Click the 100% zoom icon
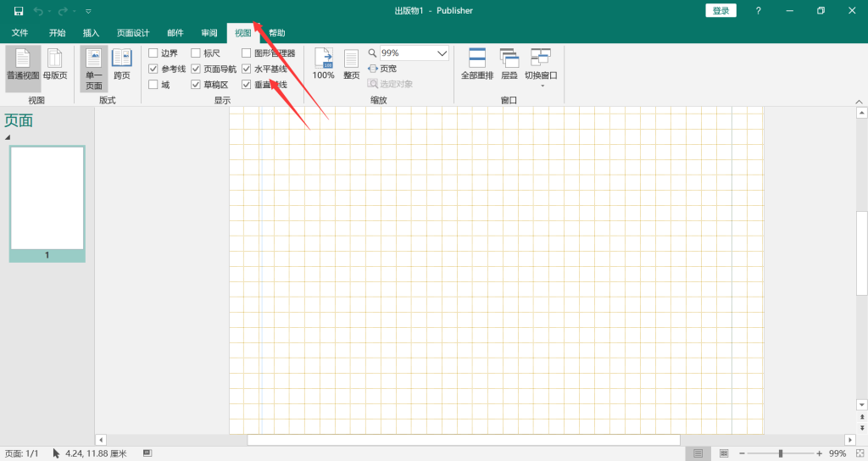This screenshot has width=868, height=461. (x=323, y=64)
